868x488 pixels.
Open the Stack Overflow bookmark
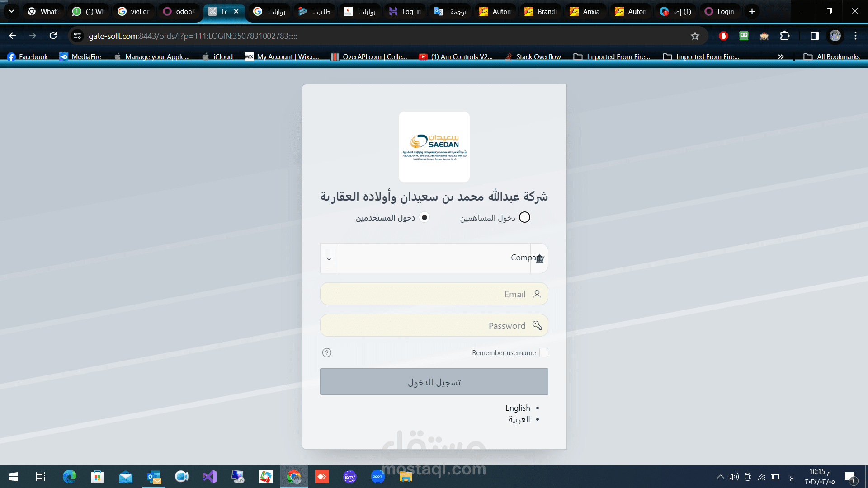click(533, 56)
